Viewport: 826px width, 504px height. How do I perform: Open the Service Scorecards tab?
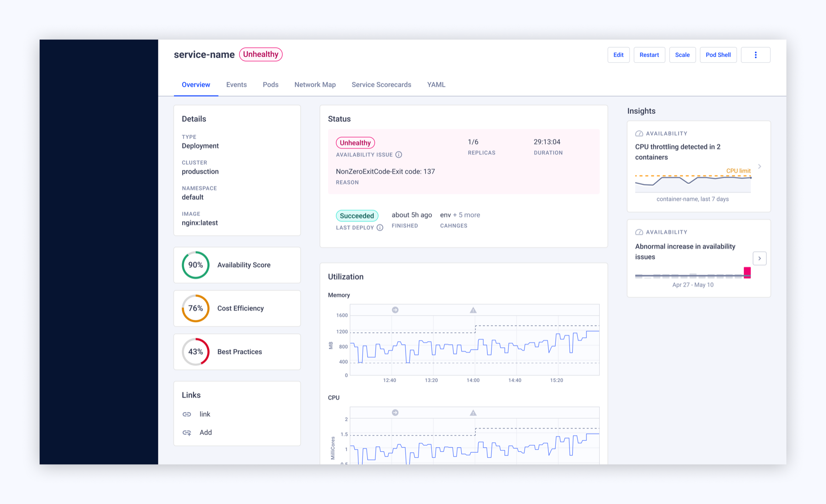pos(381,85)
